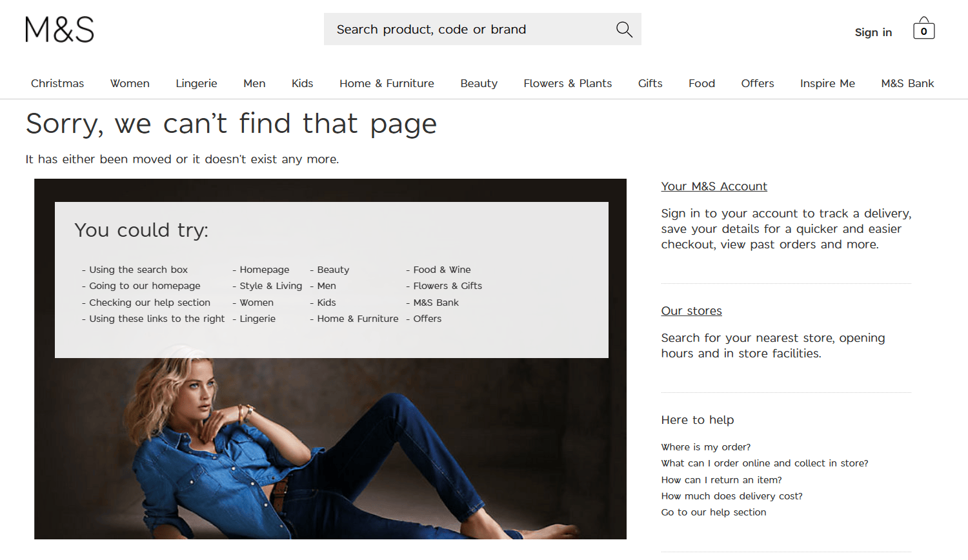Viewport: 968px width, 560px height.
Task: Click Sign in link
Action: tap(873, 32)
